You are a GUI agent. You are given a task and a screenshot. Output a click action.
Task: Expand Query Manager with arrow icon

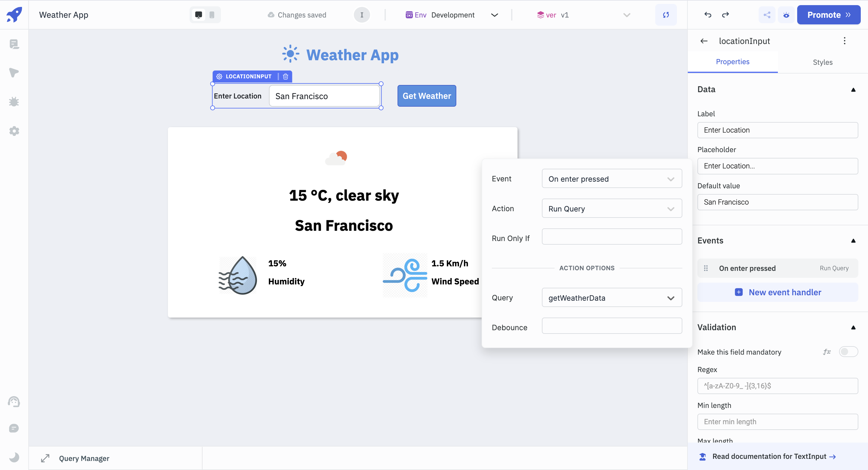tap(45, 458)
